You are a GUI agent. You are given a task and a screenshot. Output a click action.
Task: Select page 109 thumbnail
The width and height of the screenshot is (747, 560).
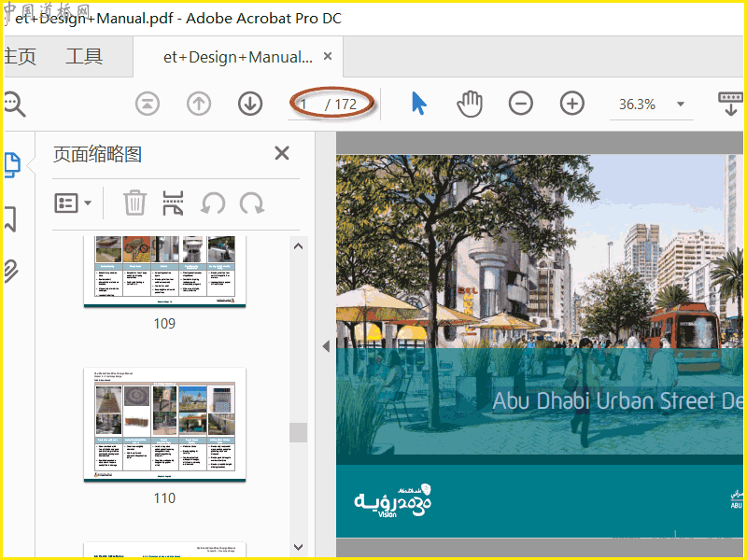coord(164,272)
